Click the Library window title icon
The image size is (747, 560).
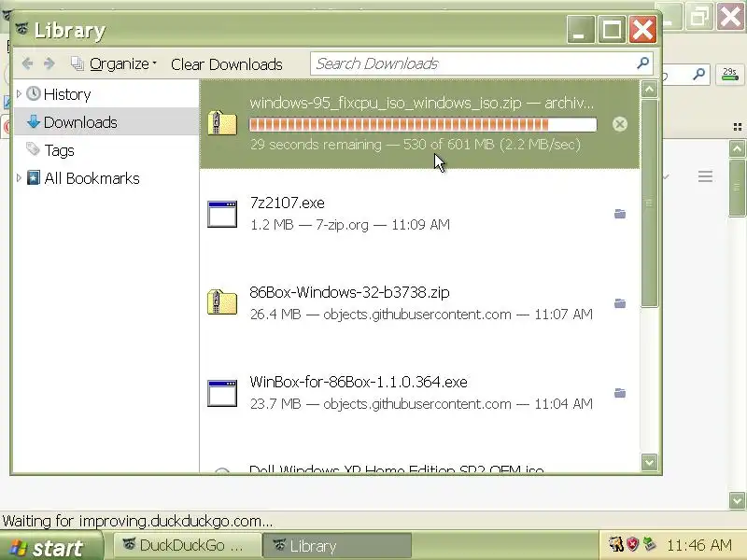(x=21, y=29)
